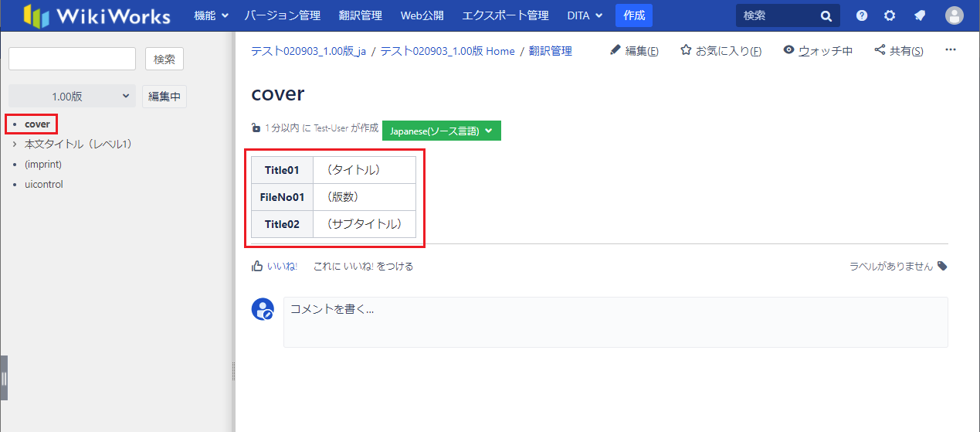
Task: Open the settings gear icon
Action: click(x=890, y=15)
